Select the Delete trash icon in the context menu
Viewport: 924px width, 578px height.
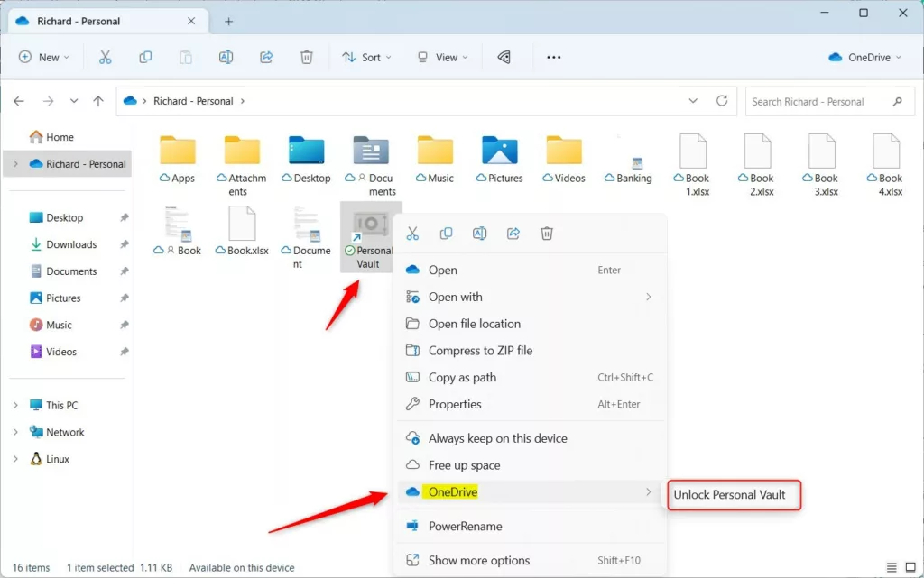(546, 233)
